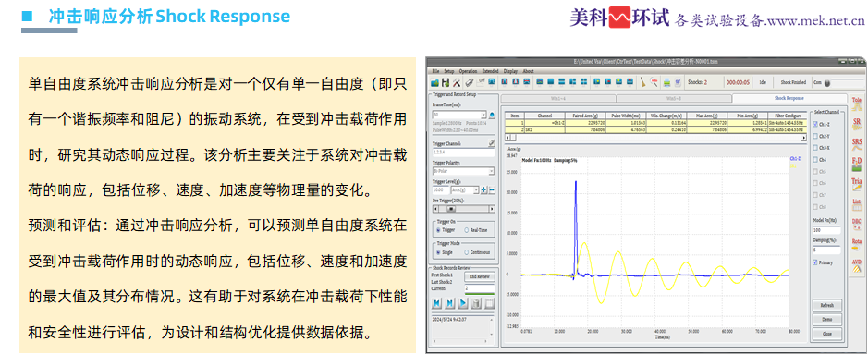Open the AVD side panel icon
868x354 pixels.
point(857,266)
